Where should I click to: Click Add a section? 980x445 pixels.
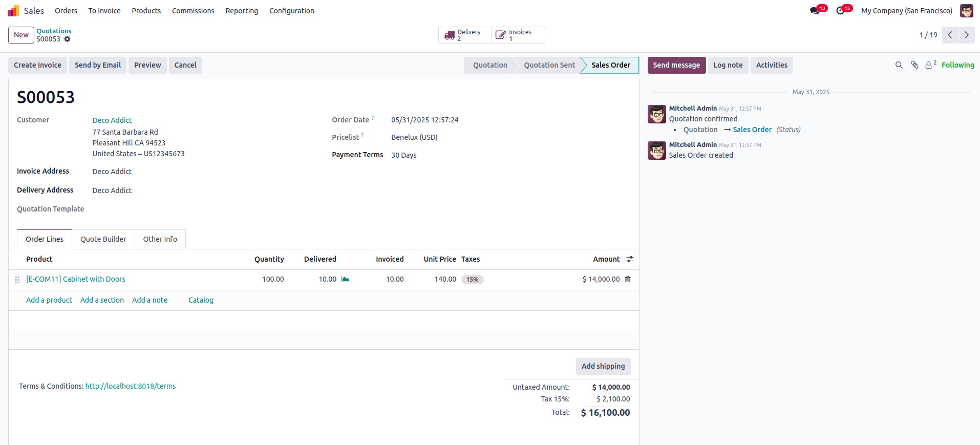pyautogui.click(x=102, y=300)
